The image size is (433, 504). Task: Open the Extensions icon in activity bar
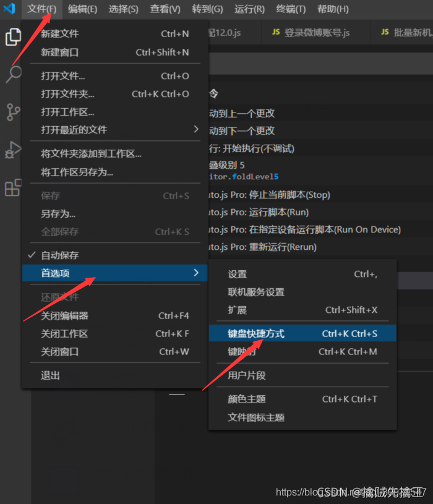[x=13, y=188]
